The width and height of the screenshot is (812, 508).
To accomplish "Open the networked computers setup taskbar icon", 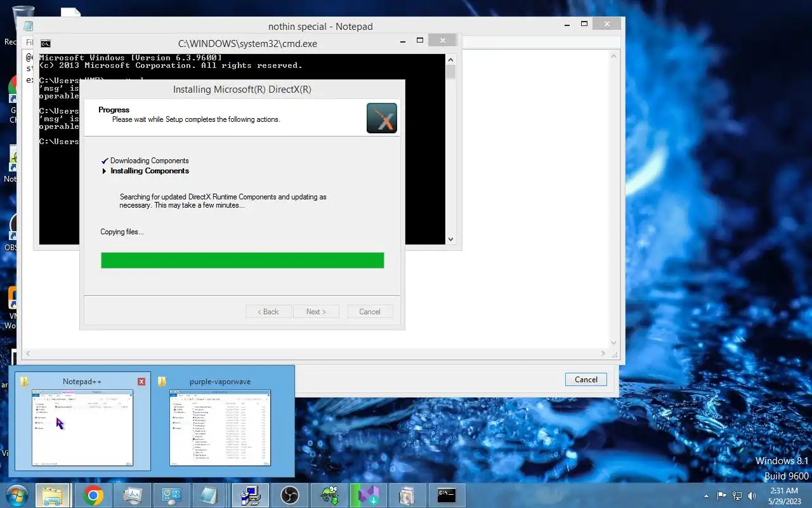I will coord(251,495).
